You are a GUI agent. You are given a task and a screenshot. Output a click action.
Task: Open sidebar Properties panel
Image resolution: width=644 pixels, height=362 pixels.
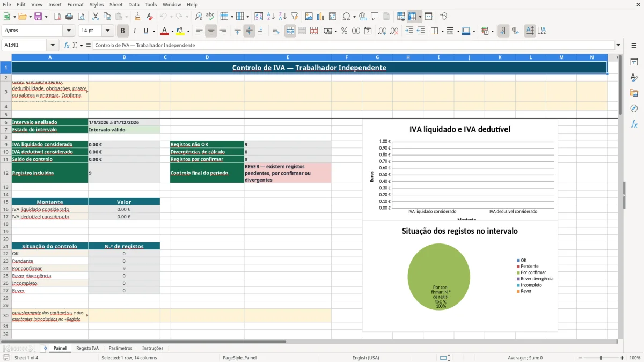click(634, 62)
